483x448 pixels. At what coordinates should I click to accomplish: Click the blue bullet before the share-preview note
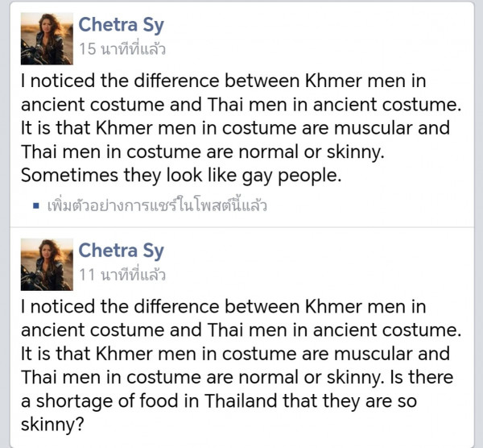point(36,205)
